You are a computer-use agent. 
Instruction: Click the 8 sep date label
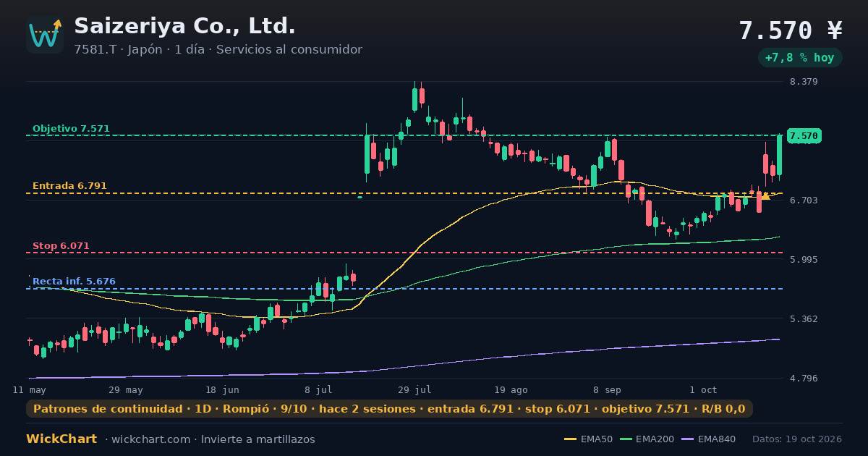(607, 389)
